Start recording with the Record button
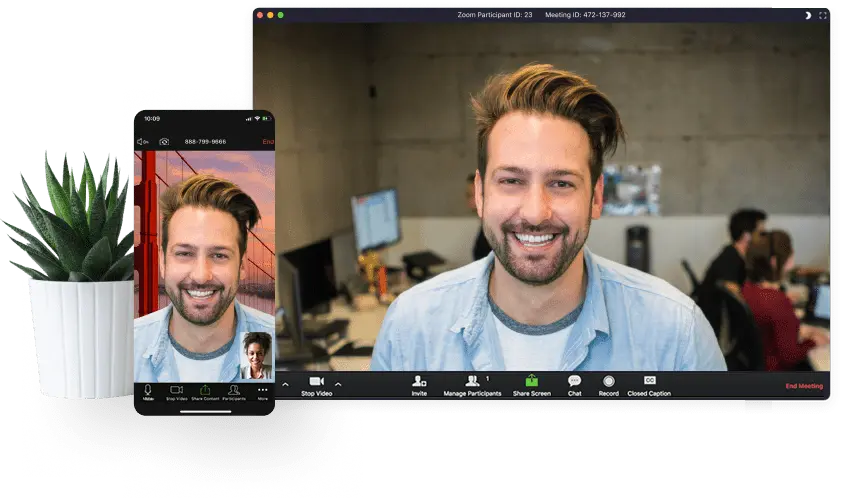The image size is (847, 499). (608, 382)
